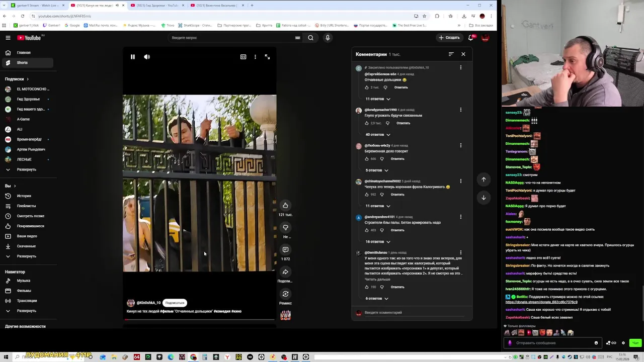Run search with the magnifier button
The image size is (644, 362).
[x=310, y=38]
